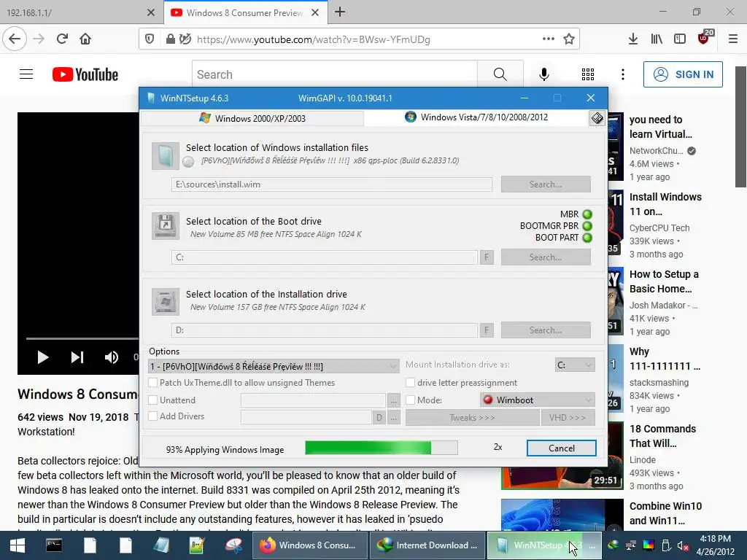Click the F button beside D: field

click(x=487, y=330)
